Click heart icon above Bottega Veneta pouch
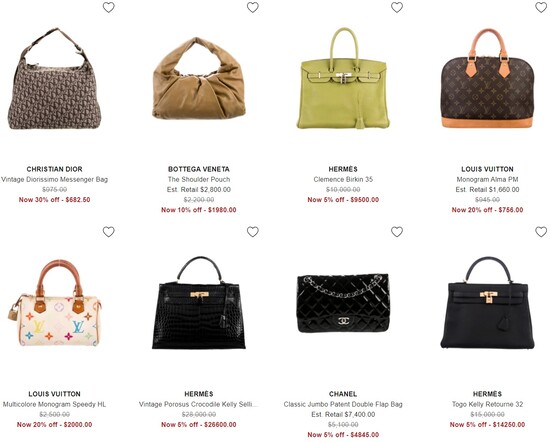The height and width of the screenshot is (442, 550). [x=253, y=7]
